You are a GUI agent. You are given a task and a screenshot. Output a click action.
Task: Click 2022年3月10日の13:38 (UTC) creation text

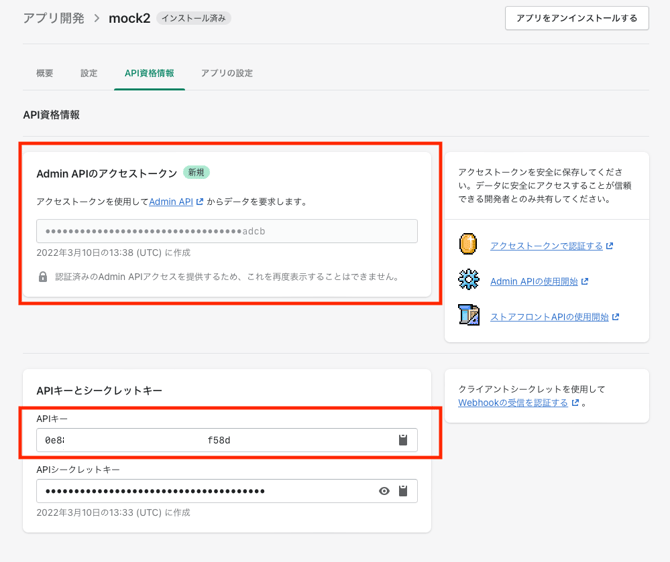[x=113, y=253]
